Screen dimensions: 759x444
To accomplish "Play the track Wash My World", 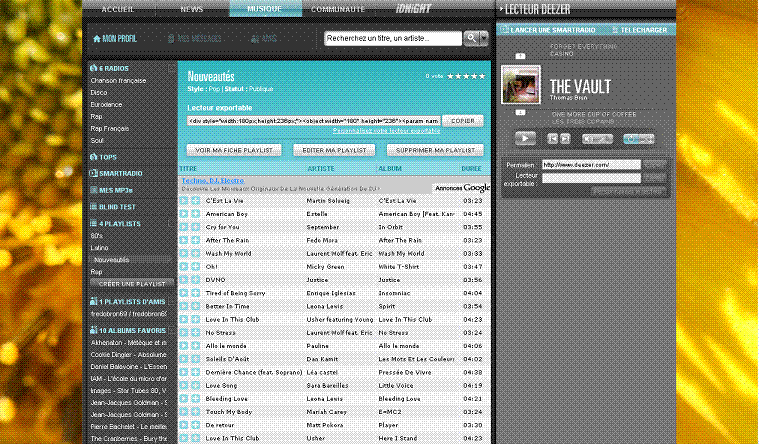I will click(184, 253).
